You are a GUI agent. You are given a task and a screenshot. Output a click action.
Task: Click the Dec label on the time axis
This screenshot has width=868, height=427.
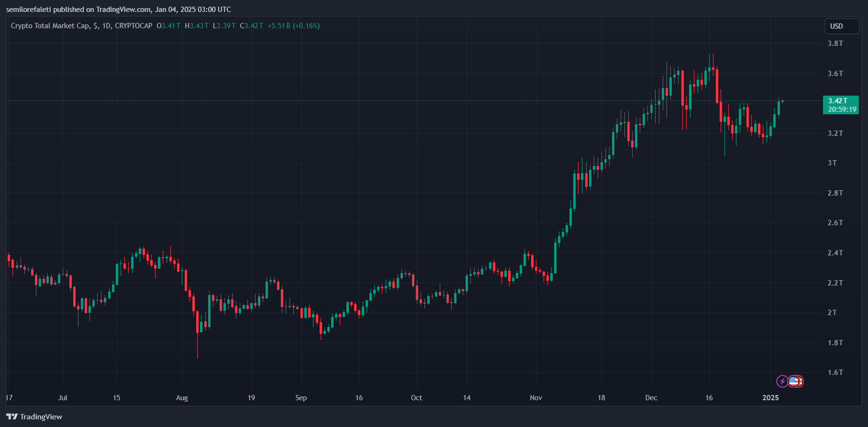(x=651, y=398)
